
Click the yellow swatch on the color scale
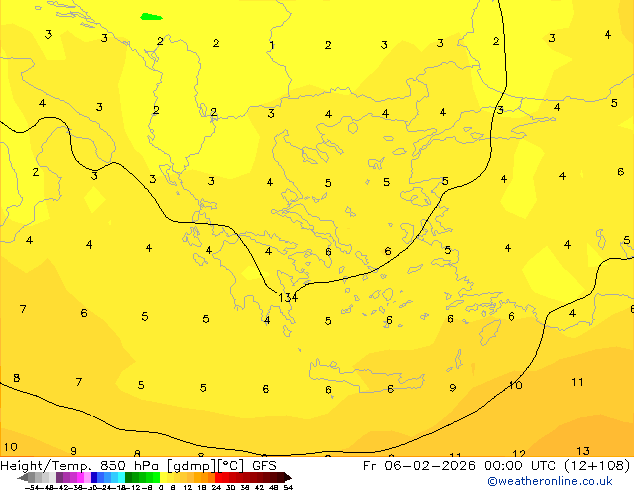[163, 477]
